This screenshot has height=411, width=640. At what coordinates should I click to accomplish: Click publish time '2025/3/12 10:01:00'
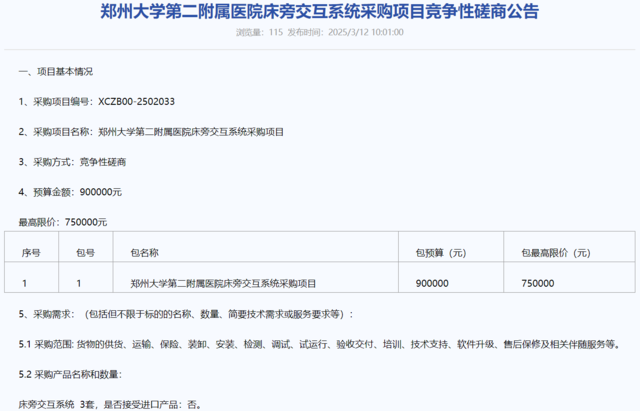[x=366, y=32]
